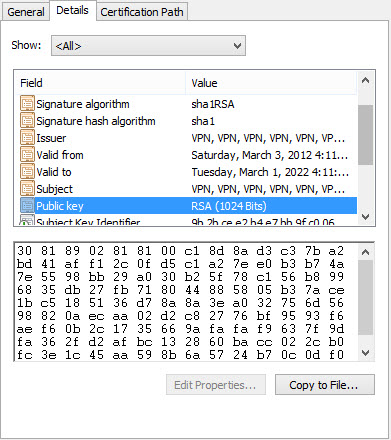Viewport: 391px width, 440px height.
Task: Click the hex value pane scroll-down arrow
Action: pos(365,353)
